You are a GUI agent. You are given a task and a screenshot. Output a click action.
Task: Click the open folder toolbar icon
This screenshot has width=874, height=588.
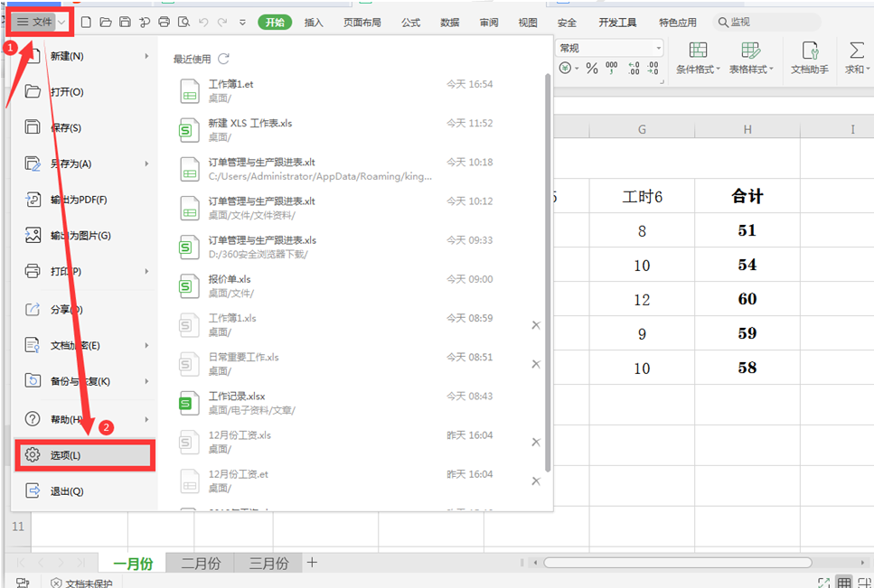[x=106, y=23]
